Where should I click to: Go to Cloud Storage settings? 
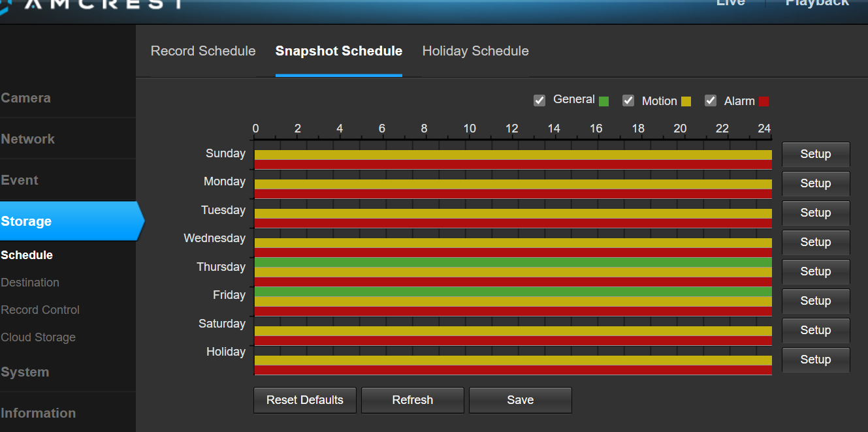point(39,337)
